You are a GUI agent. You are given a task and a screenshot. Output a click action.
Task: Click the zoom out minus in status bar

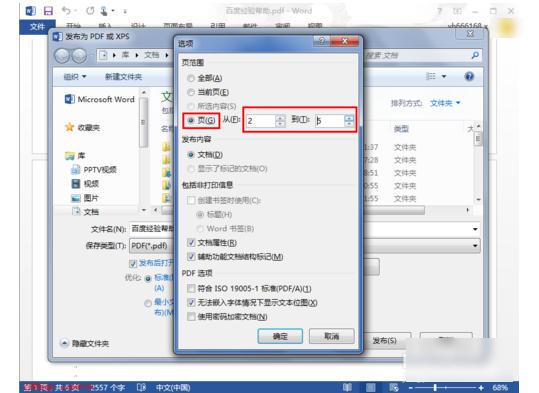[410, 387]
